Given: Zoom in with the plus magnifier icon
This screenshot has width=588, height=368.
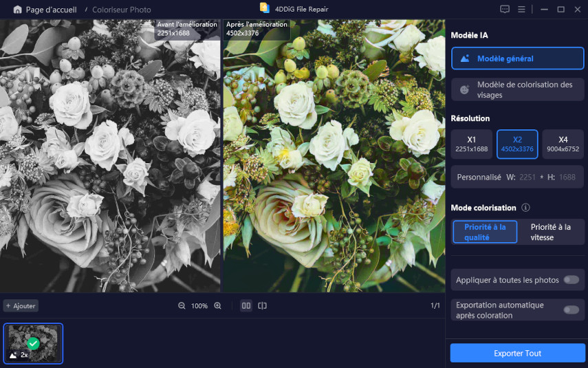Looking at the screenshot, I should pos(218,305).
